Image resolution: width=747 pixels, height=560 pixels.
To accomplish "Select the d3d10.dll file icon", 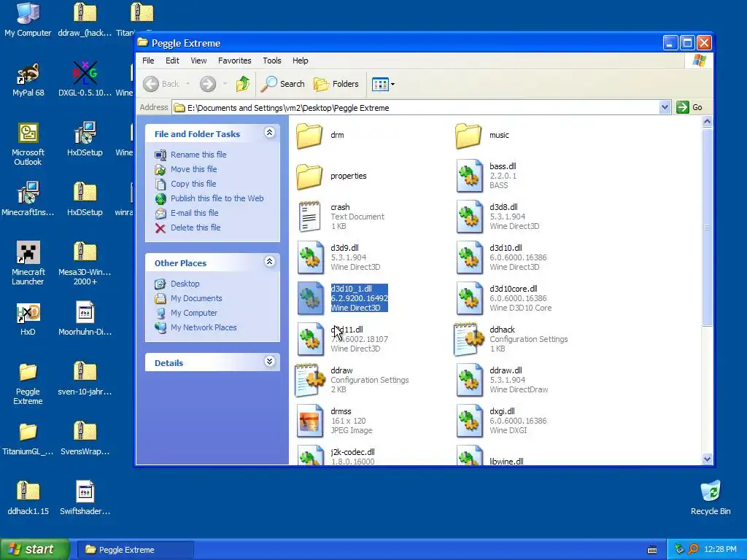I will pos(469,257).
